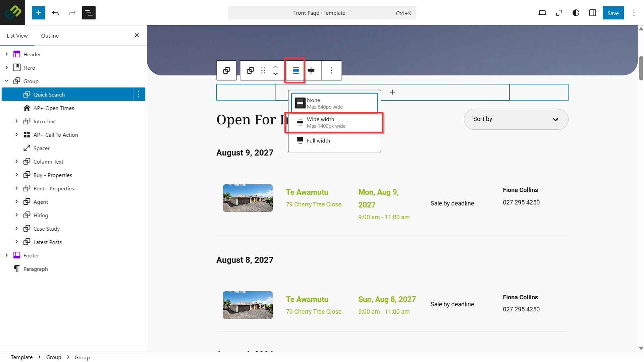Open the device preview laptop icon
The height and width of the screenshot is (362, 644).
(x=542, y=13)
